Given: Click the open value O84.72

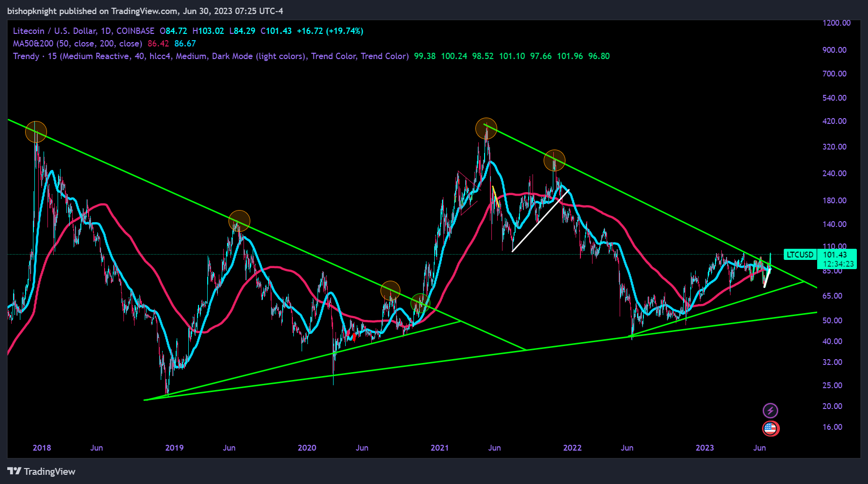Looking at the screenshot, I should point(173,31).
